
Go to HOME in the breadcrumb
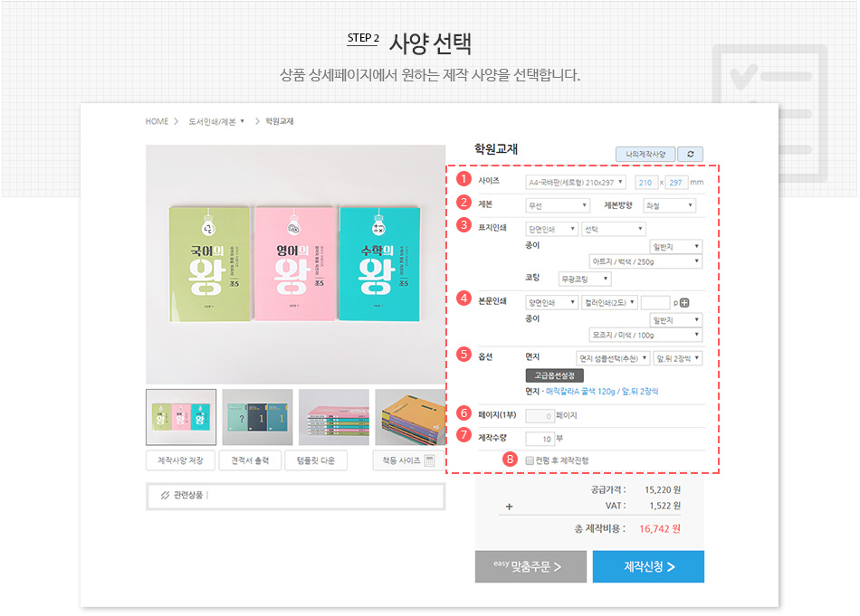point(157,121)
